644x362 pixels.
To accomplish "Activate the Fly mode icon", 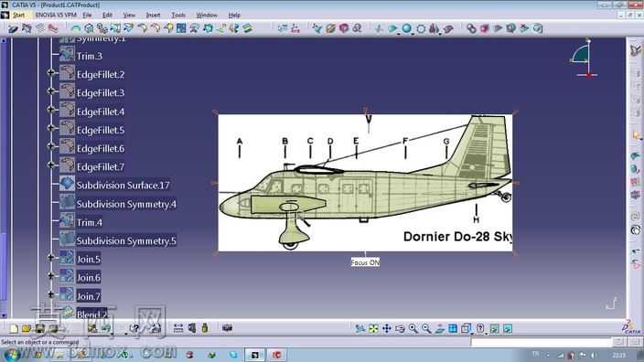I will point(360,329).
